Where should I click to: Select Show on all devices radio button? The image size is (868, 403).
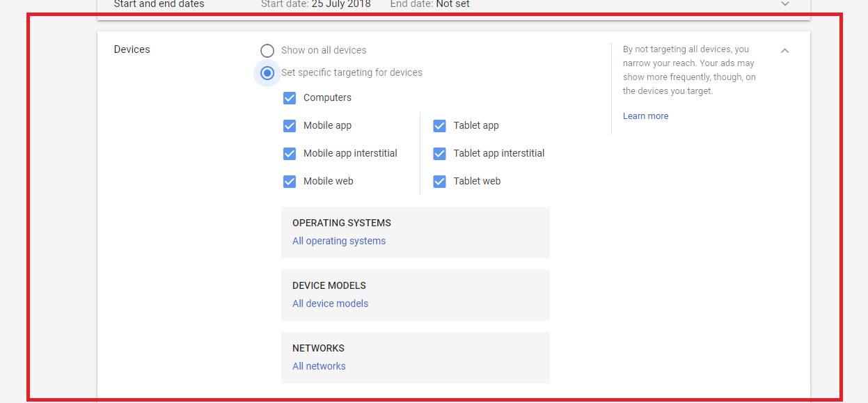pyautogui.click(x=267, y=50)
